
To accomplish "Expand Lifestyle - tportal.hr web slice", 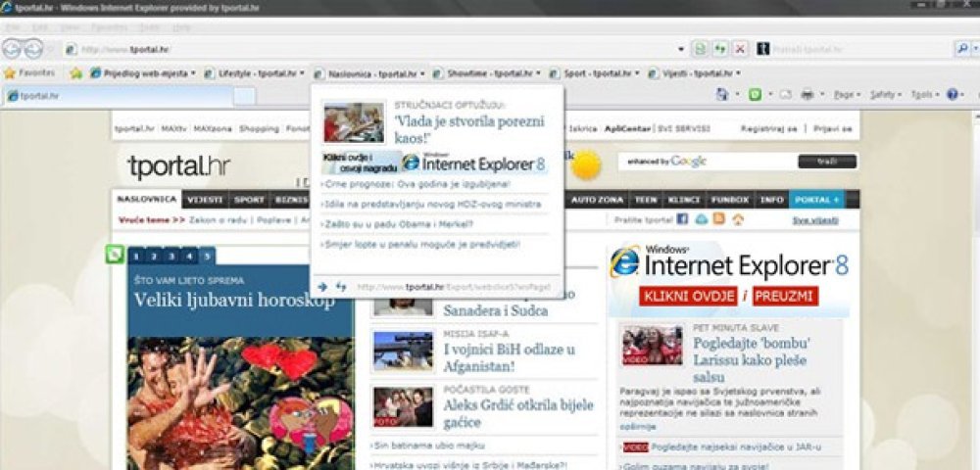I will pos(303,73).
